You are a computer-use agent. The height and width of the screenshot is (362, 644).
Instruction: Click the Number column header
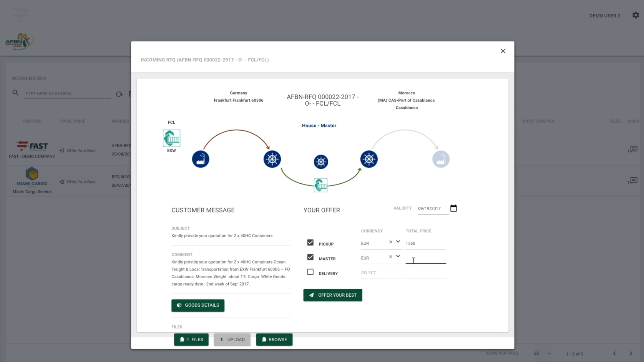(120, 121)
